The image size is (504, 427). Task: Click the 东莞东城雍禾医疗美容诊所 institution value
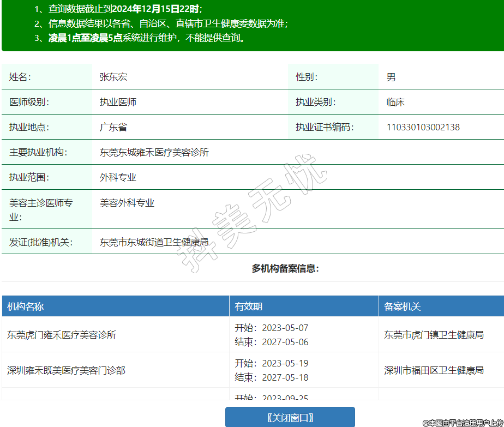pos(154,152)
